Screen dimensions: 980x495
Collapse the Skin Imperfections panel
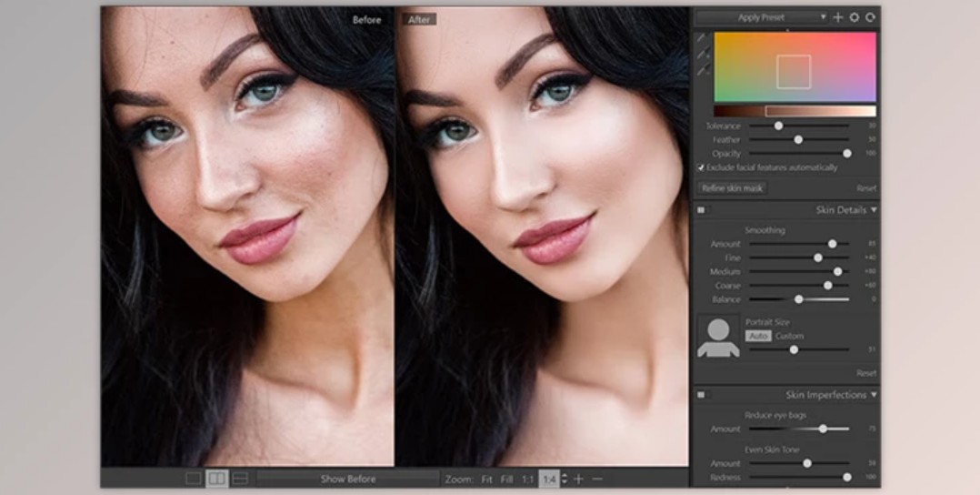(874, 395)
